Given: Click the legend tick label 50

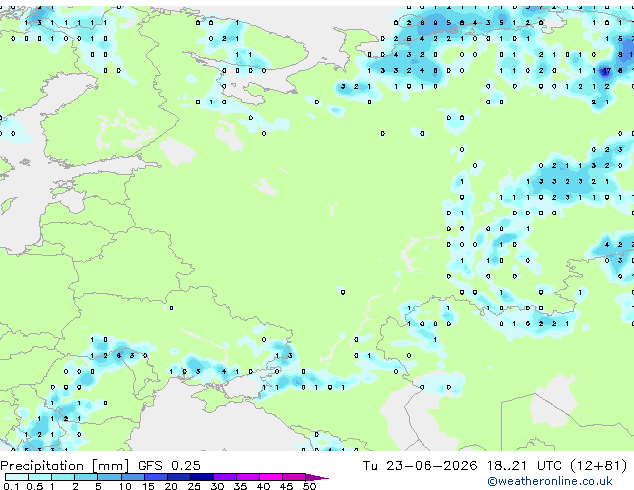Looking at the screenshot, I should 309,486.
